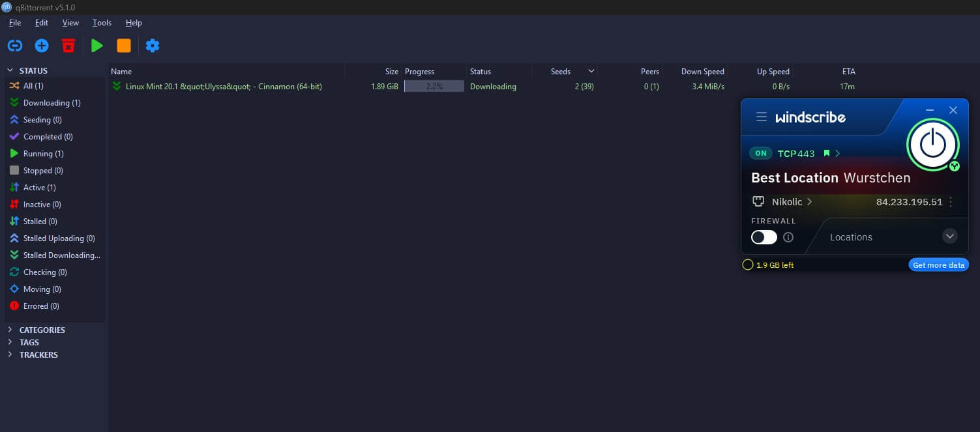This screenshot has height=432, width=980.
Task: Toggle the Windscribe power connection button
Action: point(933,145)
